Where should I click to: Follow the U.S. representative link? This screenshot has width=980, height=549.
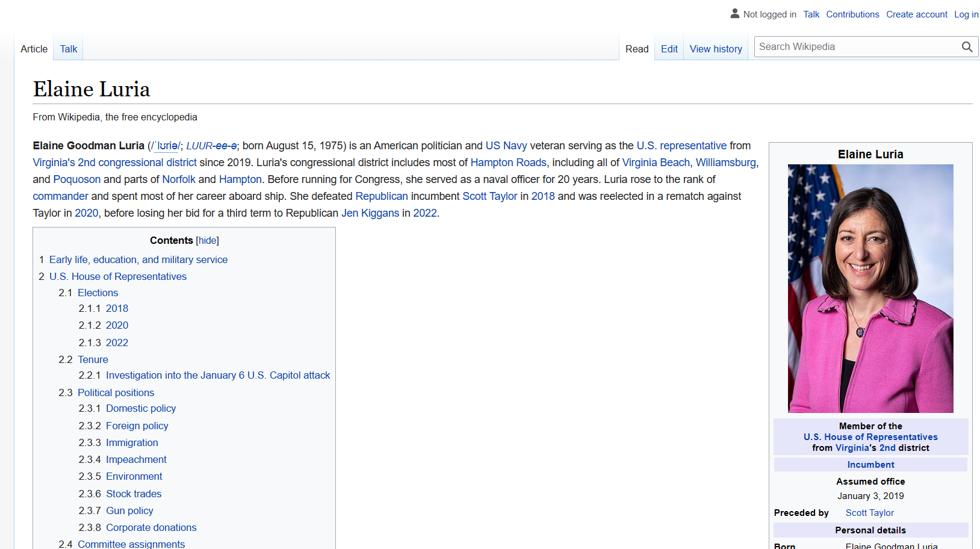pos(681,146)
